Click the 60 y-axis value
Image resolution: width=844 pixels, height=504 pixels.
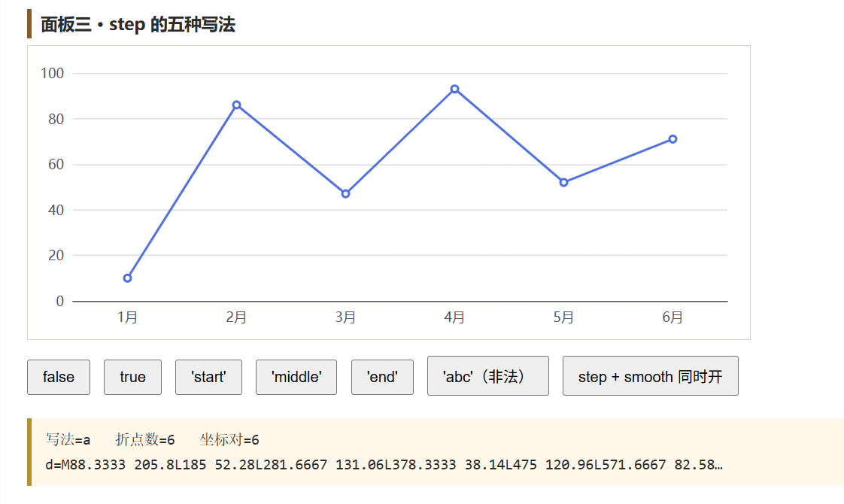pos(56,164)
